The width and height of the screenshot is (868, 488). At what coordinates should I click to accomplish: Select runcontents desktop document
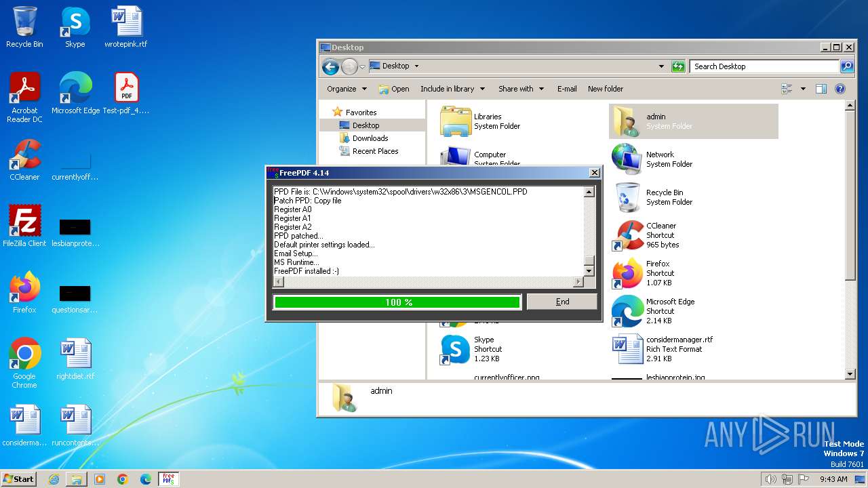tap(75, 425)
